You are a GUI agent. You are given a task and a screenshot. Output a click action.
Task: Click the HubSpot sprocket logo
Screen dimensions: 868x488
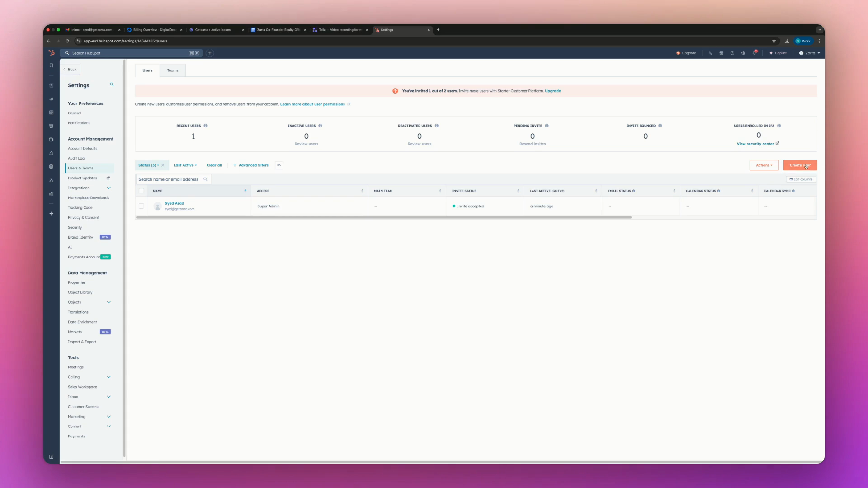[x=52, y=53]
